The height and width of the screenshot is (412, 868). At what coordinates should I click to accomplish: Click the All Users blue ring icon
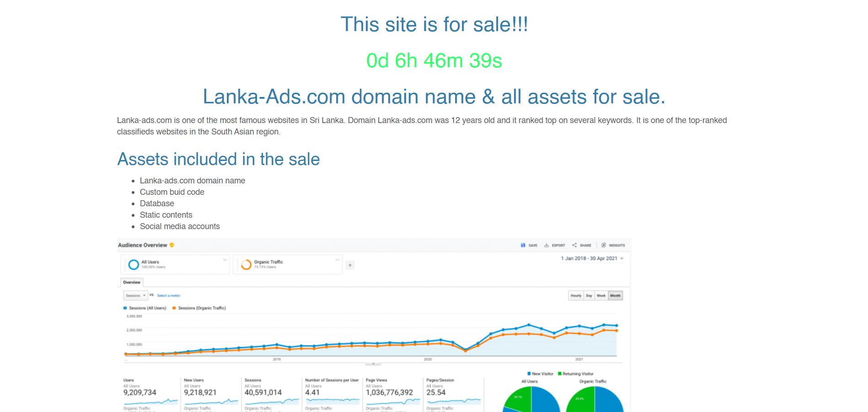[134, 264]
